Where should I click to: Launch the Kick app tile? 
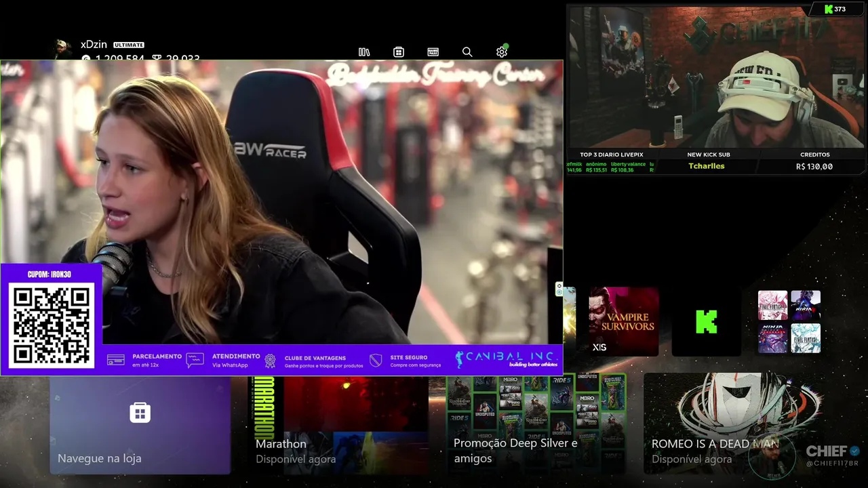[706, 322]
